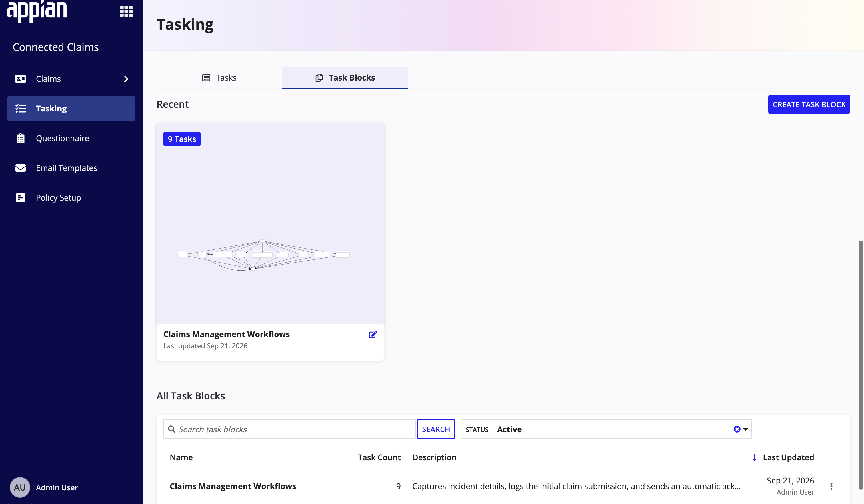The image size is (864, 504).
Task: Sort by Description column header
Action: point(434,457)
